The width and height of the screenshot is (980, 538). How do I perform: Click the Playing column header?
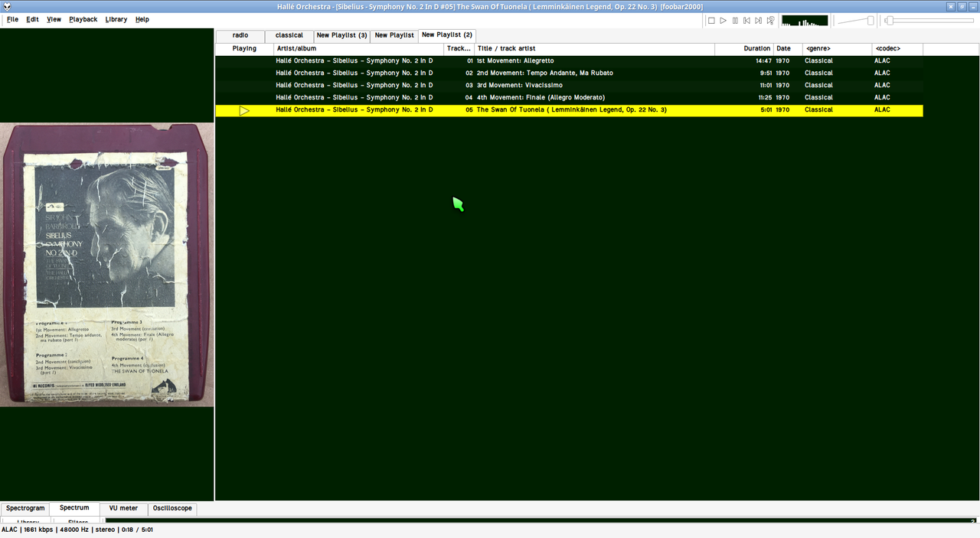coord(244,49)
